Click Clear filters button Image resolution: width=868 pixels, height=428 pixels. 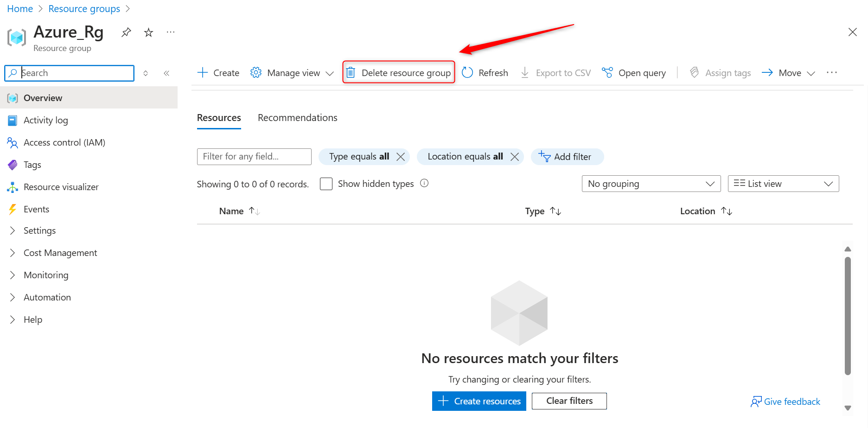[569, 401]
